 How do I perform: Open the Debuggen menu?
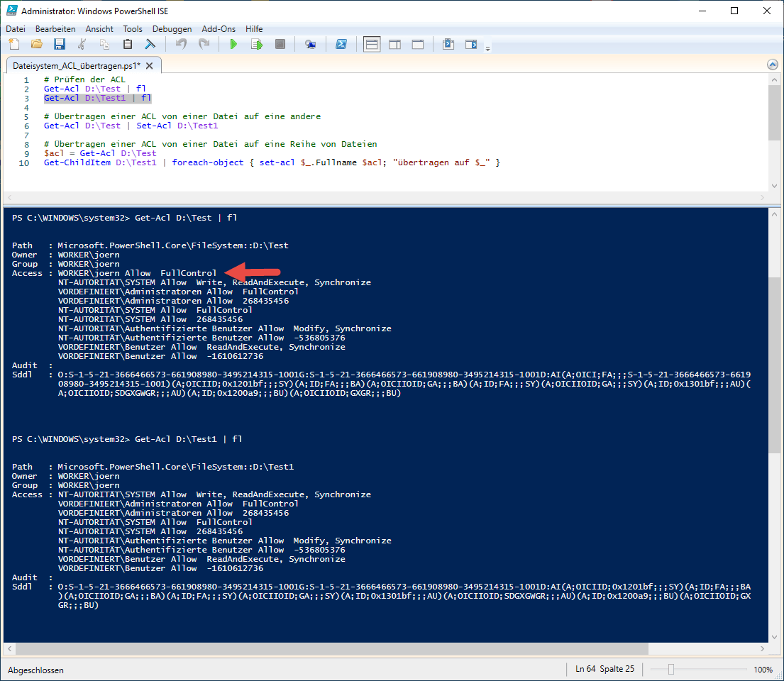(171, 29)
